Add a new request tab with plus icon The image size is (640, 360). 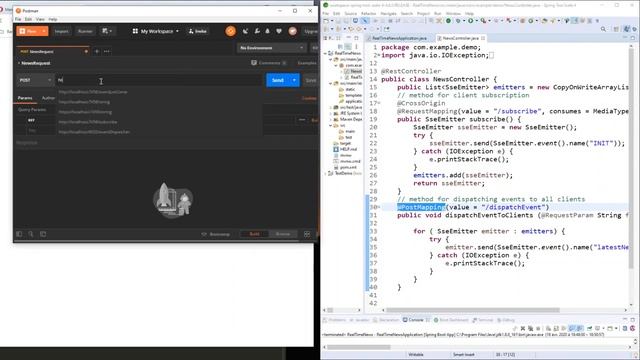(97, 51)
